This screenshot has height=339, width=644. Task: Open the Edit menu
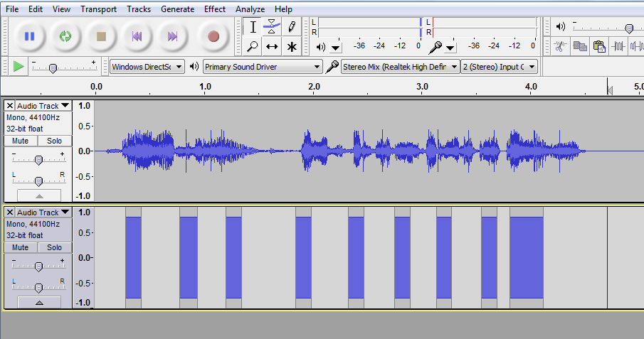pyautogui.click(x=36, y=9)
